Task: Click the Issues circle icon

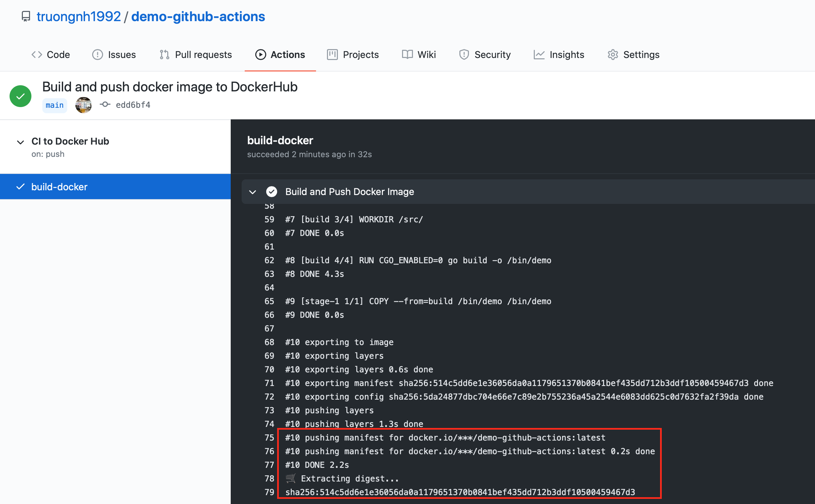Action: point(98,55)
